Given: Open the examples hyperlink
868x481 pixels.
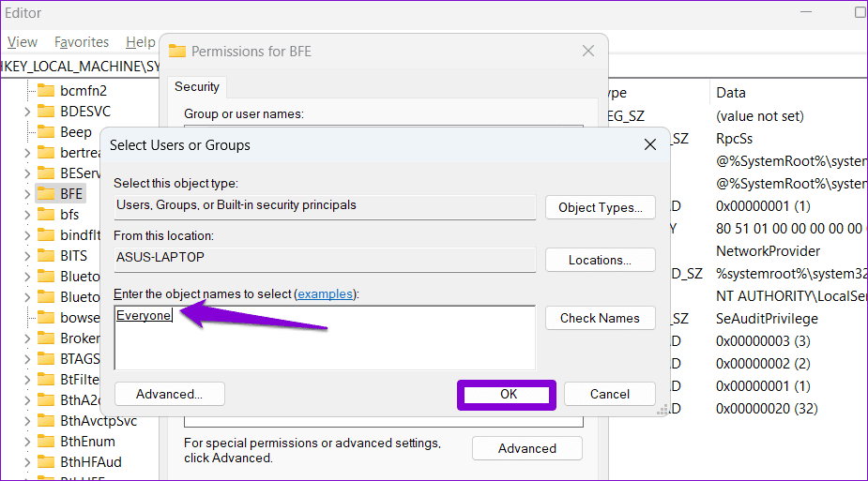Looking at the screenshot, I should pos(325,294).
